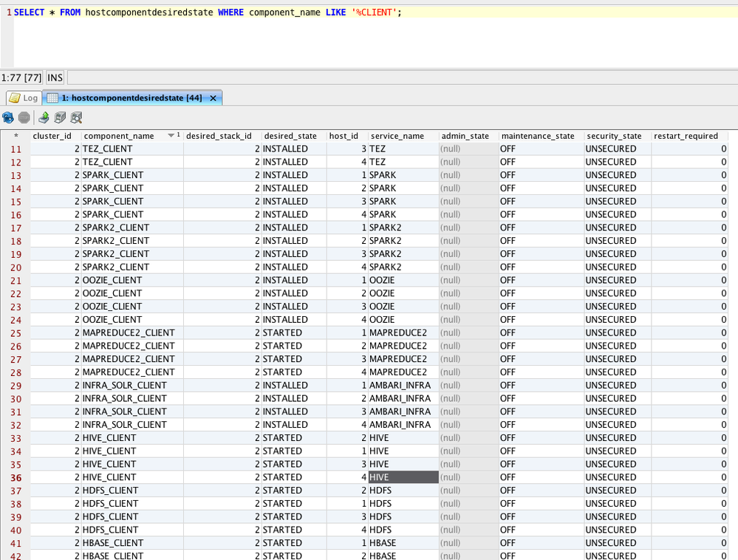Export the result set
Screen dimensions: 738x560
[43, 117]
